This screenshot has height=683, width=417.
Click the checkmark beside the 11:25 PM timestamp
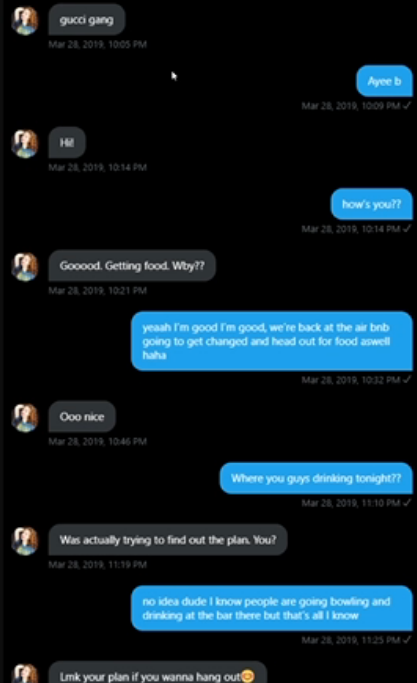[x=407, y=639]
